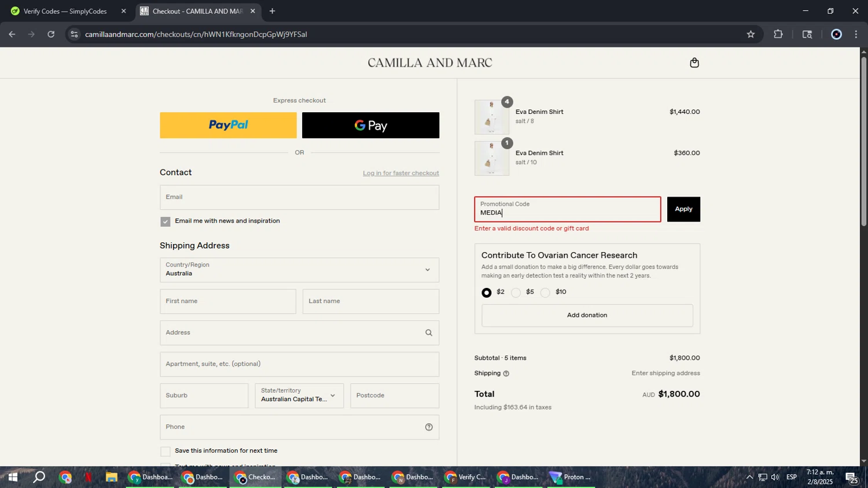Open the shopping bag icon
This screenshot has height=488, width=868.
point(694,63)
